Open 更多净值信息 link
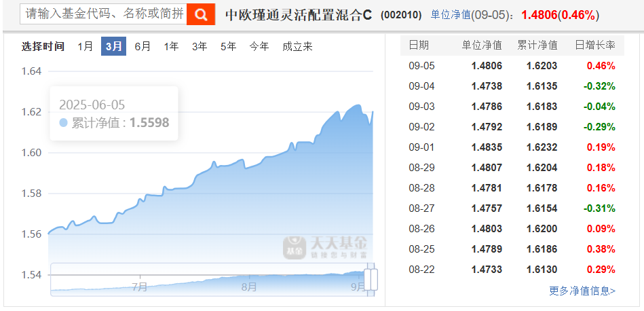The image size is (644, 311). (x=582, y=291)
